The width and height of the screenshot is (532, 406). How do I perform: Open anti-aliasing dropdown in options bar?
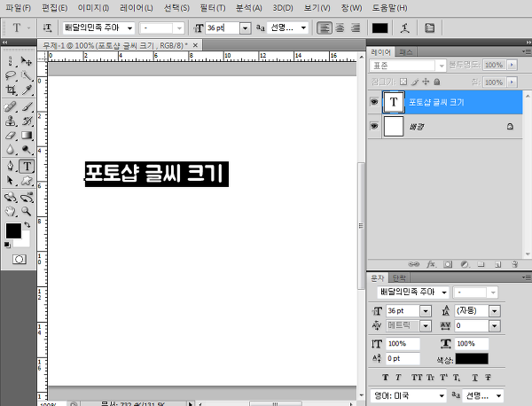tap(303, 28)
